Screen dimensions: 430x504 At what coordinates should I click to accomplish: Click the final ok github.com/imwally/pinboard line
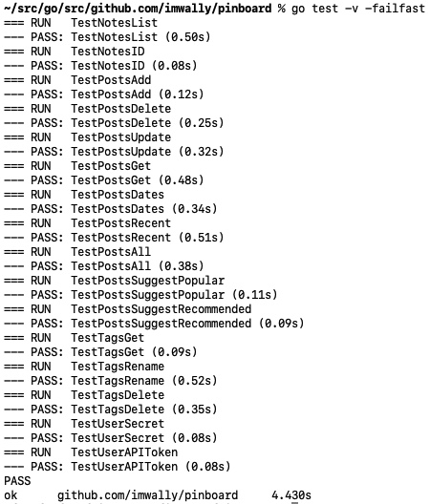click(158, 495)
